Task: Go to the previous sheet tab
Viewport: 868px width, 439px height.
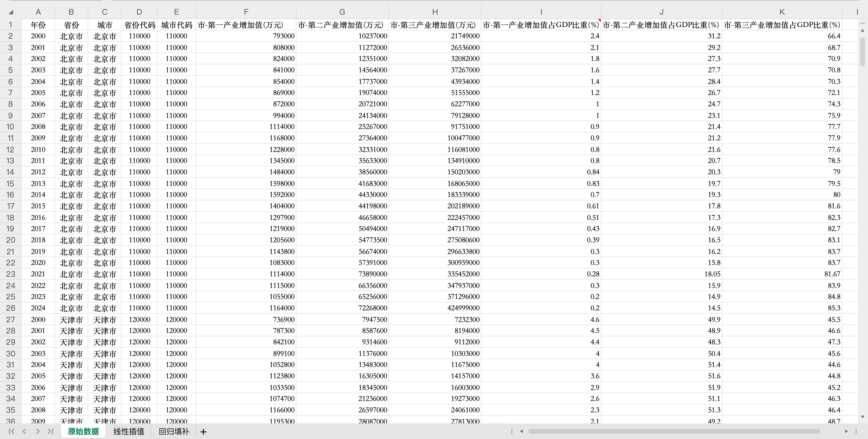Action: (24, 431)
